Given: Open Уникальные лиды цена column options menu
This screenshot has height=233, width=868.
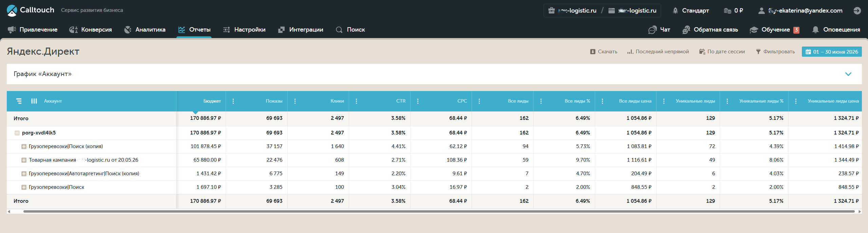Looking at the screenshot, I should tap(796, 101).
